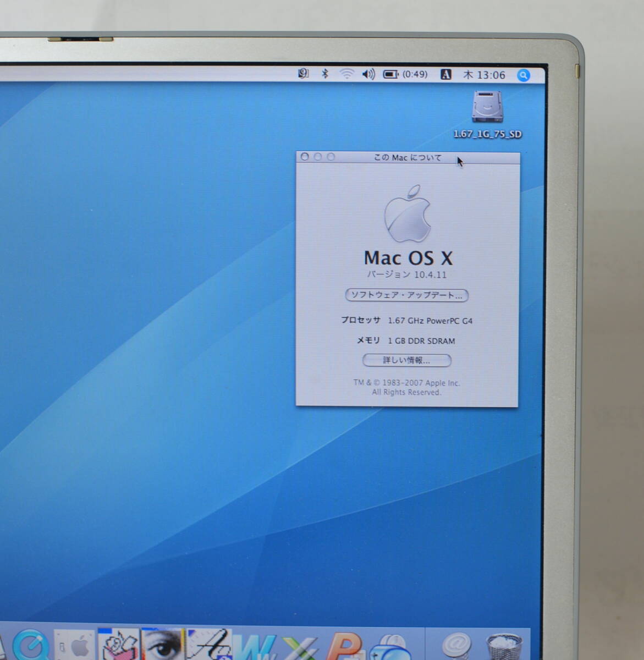Screen dimensions: 644x660
Task: Click the Apple logo in About window
Action: [408, 214]
